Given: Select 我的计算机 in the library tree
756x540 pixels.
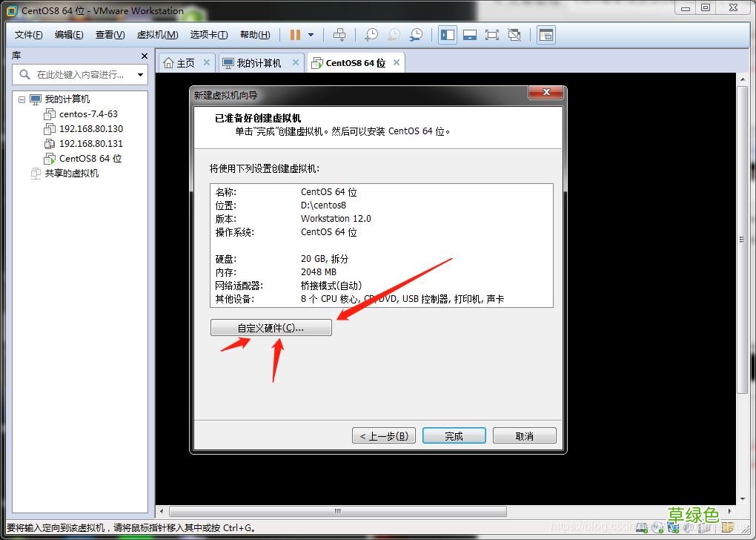Looking at the screenshot, I should pos(67,99).
